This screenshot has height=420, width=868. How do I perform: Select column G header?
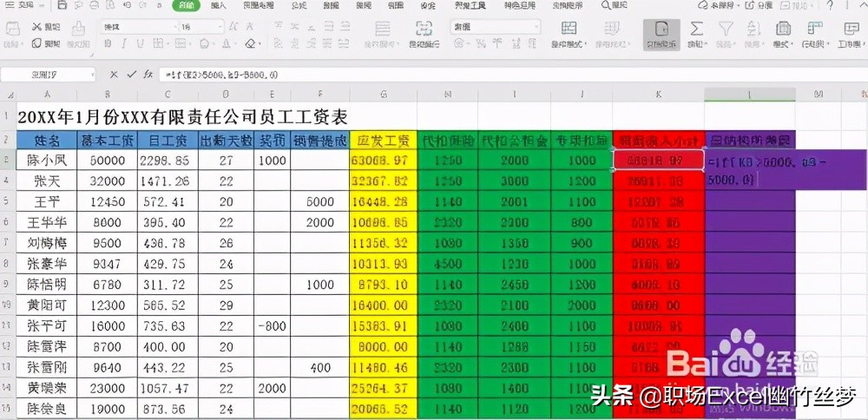(383, 95)
